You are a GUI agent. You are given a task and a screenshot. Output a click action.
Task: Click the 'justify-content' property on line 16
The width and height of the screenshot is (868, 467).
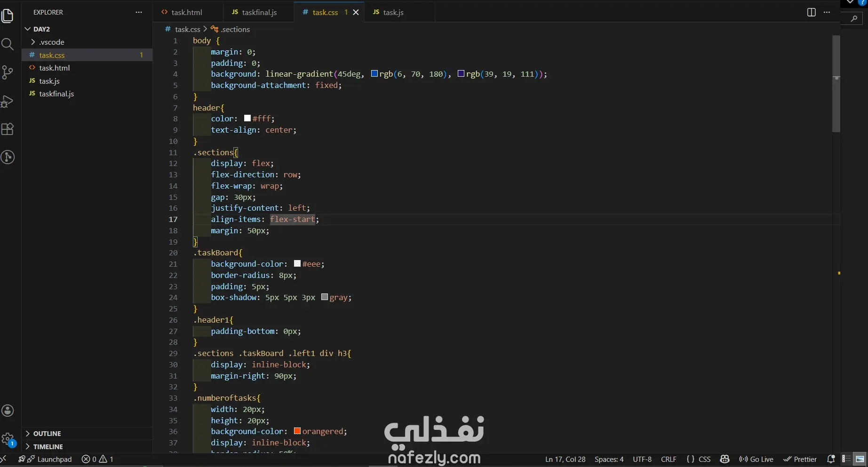(x=245, y=208)
